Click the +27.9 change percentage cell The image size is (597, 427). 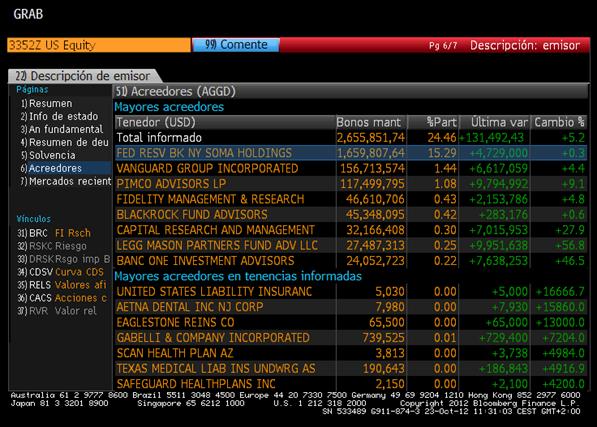(x=570, y=230)
